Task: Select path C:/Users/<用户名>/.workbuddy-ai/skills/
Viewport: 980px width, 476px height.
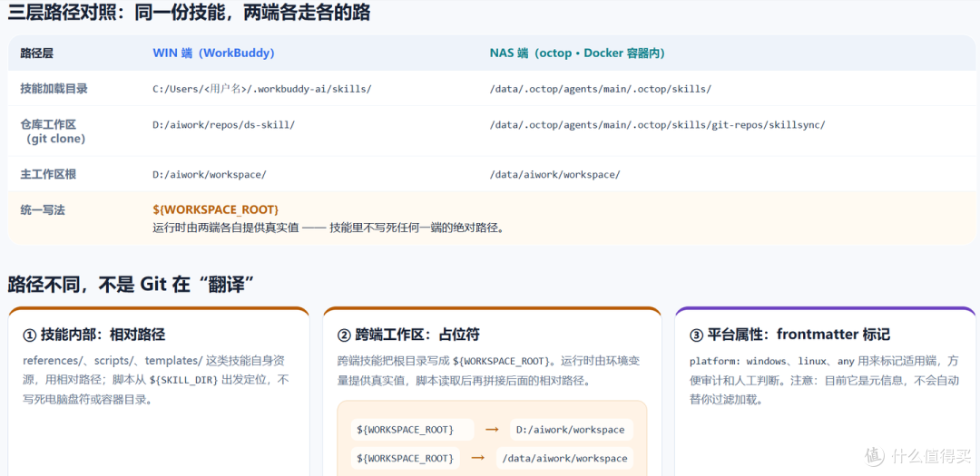Action: click(262, 89)
